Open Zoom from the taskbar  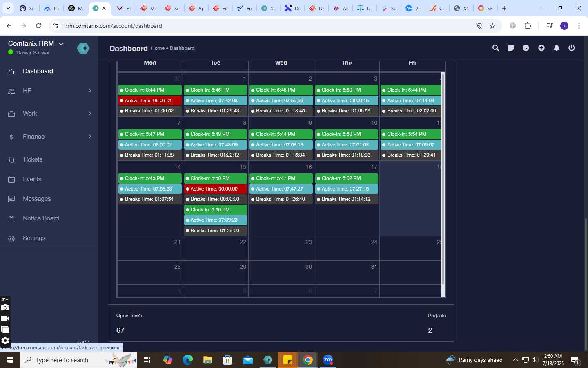[x=328, y=360]
